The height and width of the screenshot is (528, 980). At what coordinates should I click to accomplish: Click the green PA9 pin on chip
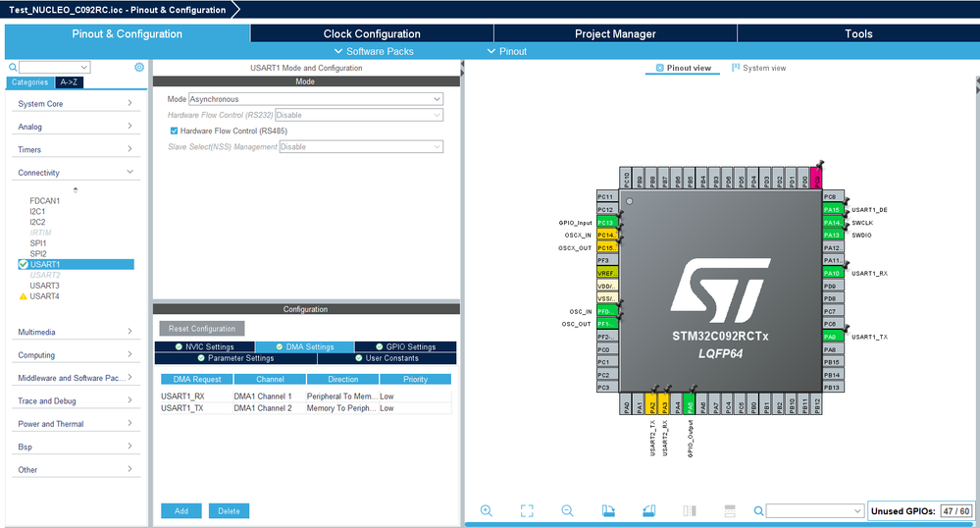(832, 337)
